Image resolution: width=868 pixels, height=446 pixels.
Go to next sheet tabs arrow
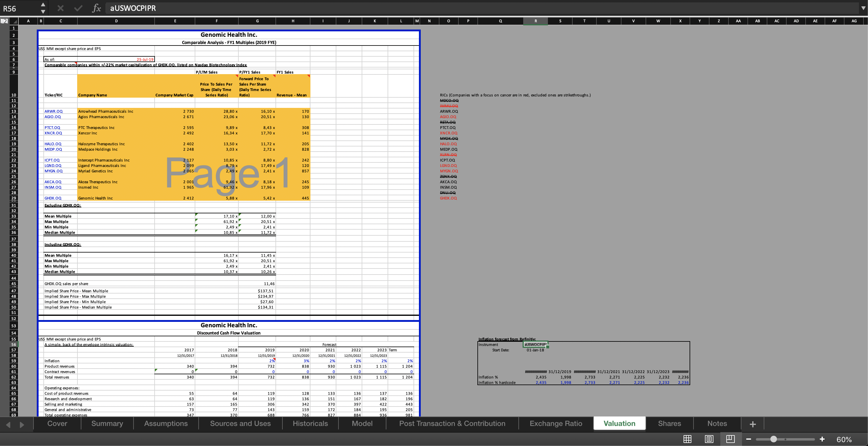(22, 424)
